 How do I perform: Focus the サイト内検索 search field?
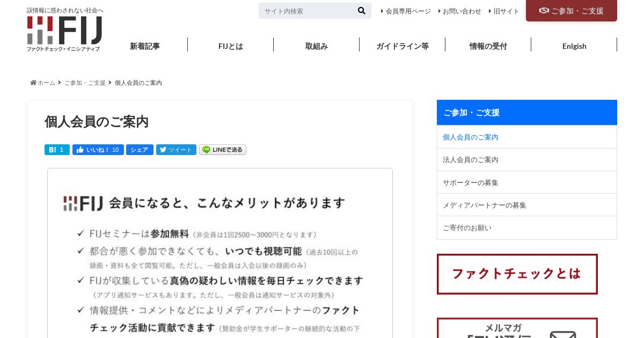(x=307, y=11)
